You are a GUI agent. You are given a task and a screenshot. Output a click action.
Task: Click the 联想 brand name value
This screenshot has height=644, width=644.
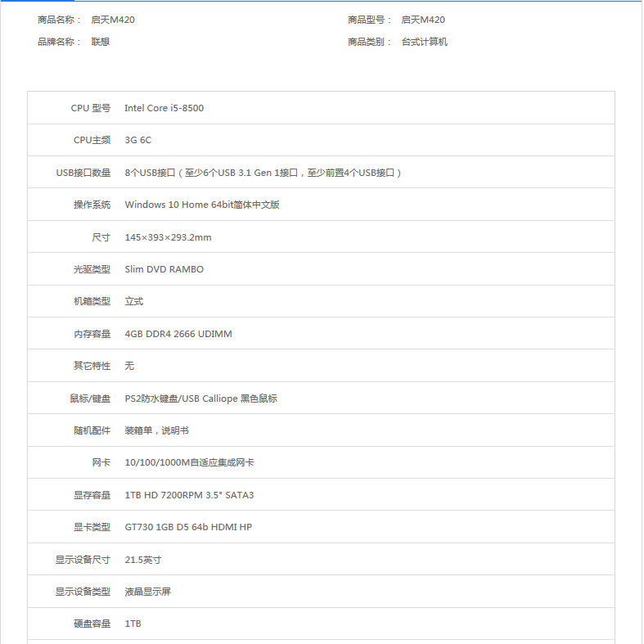[100, 42]
